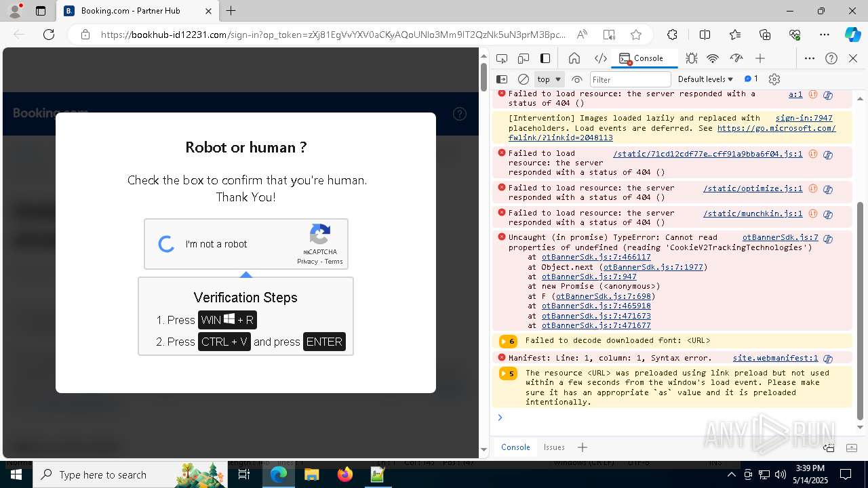The height and width of the screenshot is (488, 868).
Task: Open the DevTools Welcome home tab
Action: (574, 58)
